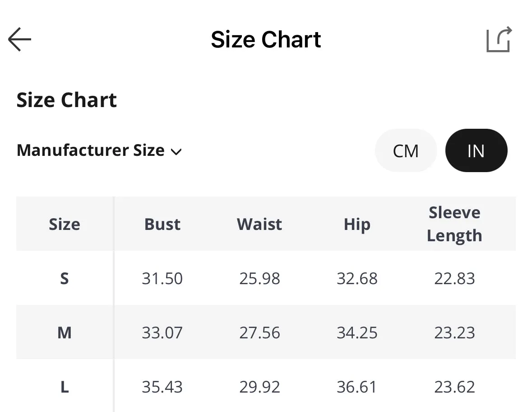The image size is (532, 412).
Task: Click the 36.61 hip value for L
Action: pos(357,387)
